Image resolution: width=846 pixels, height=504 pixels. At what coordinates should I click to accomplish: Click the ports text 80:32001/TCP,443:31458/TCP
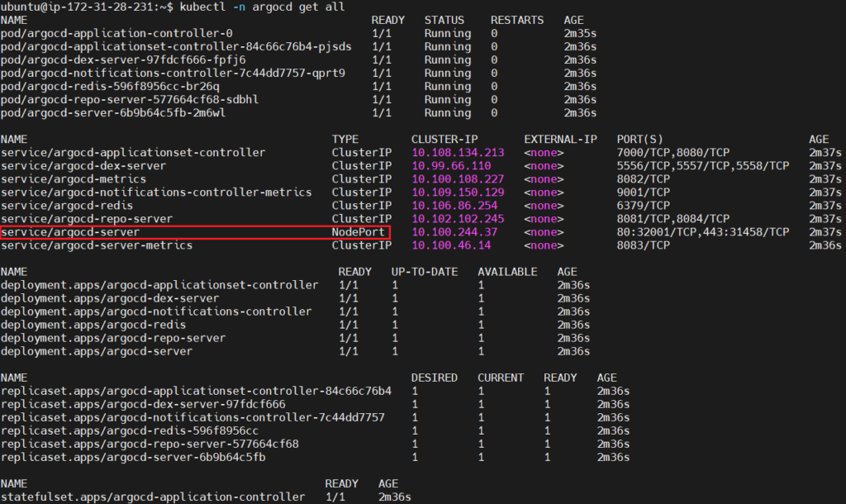(703, 232)
